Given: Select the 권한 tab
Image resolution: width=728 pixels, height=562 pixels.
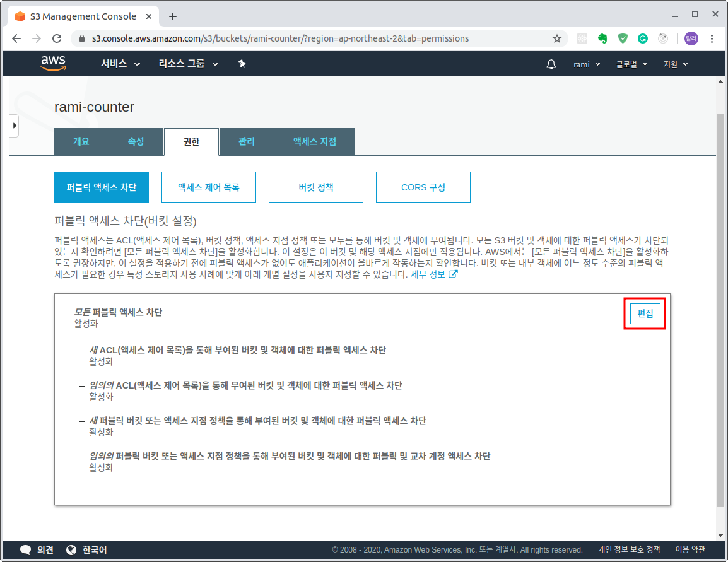Looking at the screenshot, I should pyautogui.click(x=191, y=141).
